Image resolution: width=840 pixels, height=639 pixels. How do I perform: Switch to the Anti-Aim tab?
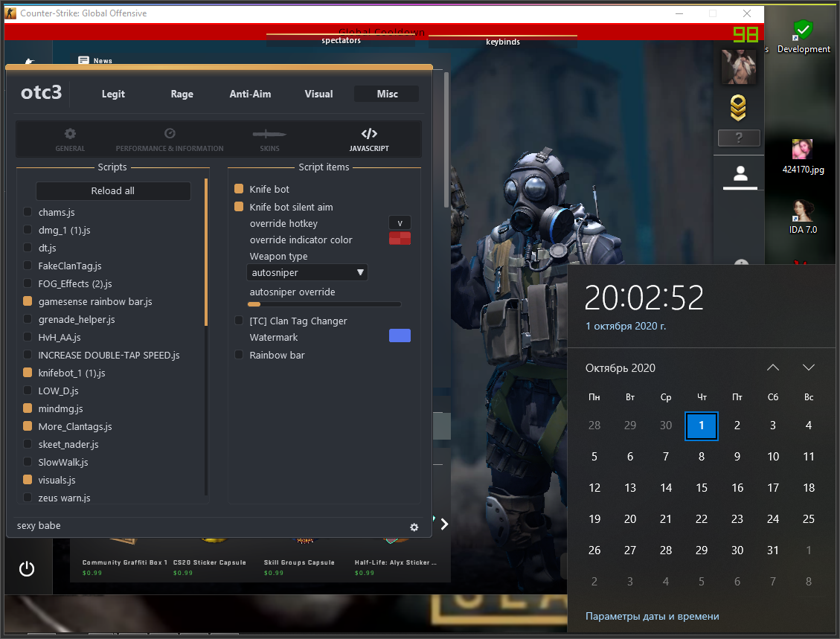tap(250, 94)
